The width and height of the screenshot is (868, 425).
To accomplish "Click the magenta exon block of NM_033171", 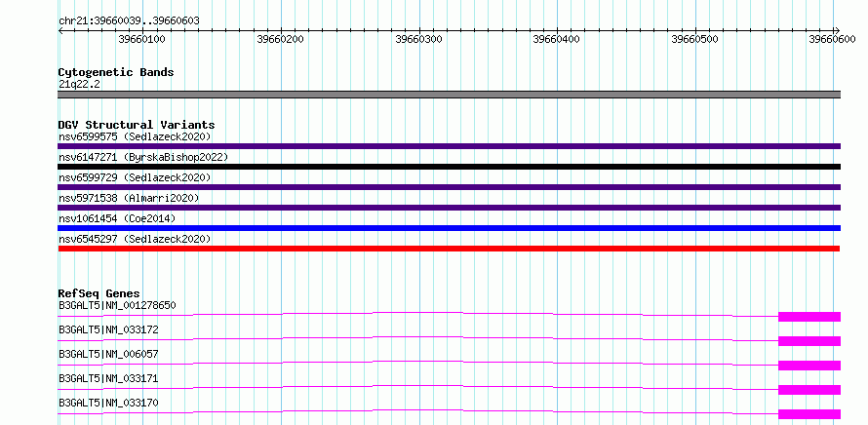I will [x=809, y=390].
